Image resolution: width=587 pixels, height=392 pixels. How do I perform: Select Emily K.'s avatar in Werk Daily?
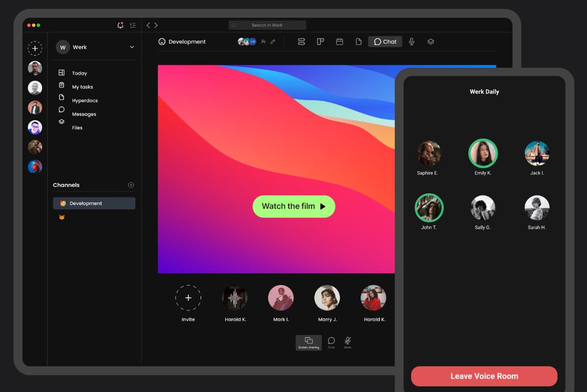(x=483, y=153)
